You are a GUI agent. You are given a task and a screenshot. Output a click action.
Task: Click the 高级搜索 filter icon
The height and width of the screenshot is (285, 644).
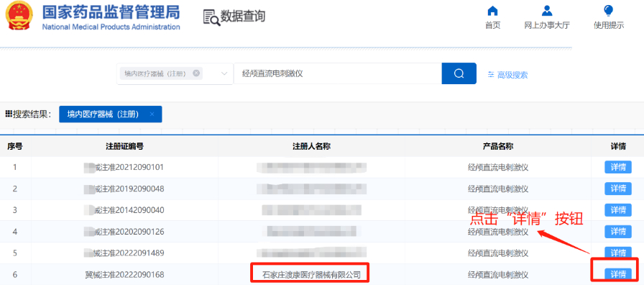click(x=490, y=74)
